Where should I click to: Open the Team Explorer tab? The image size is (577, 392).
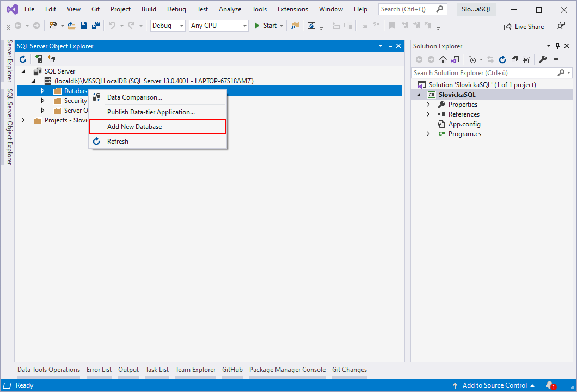pos(195,370)
